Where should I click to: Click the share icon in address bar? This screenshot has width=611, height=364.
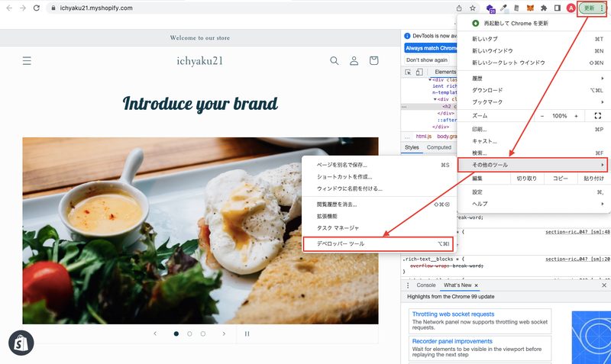(459, 8)
